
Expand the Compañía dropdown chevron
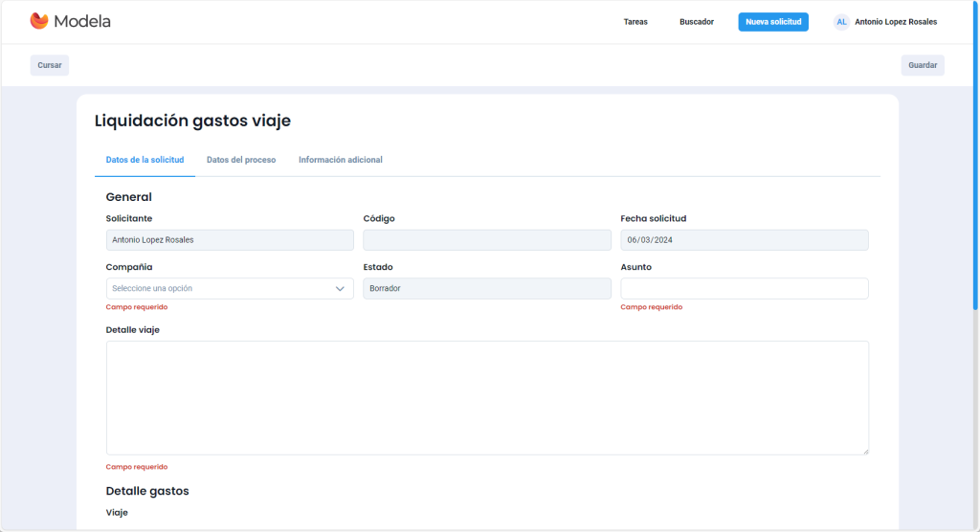pos(340,288)
